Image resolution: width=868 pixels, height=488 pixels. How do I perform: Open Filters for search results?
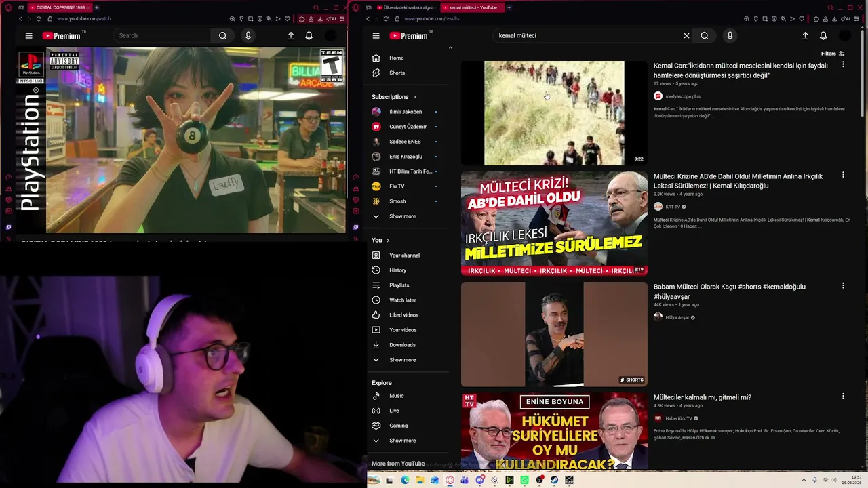pos(833,54)
